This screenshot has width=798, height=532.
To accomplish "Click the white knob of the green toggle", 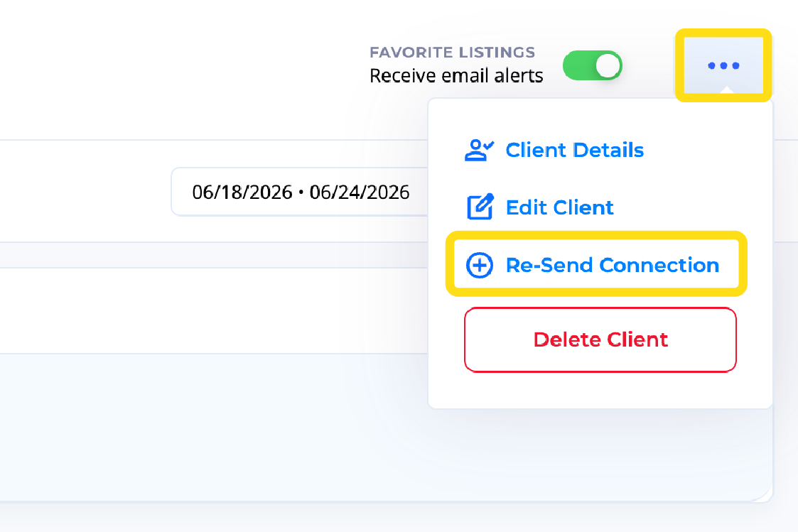I will [x=608, y=65].
